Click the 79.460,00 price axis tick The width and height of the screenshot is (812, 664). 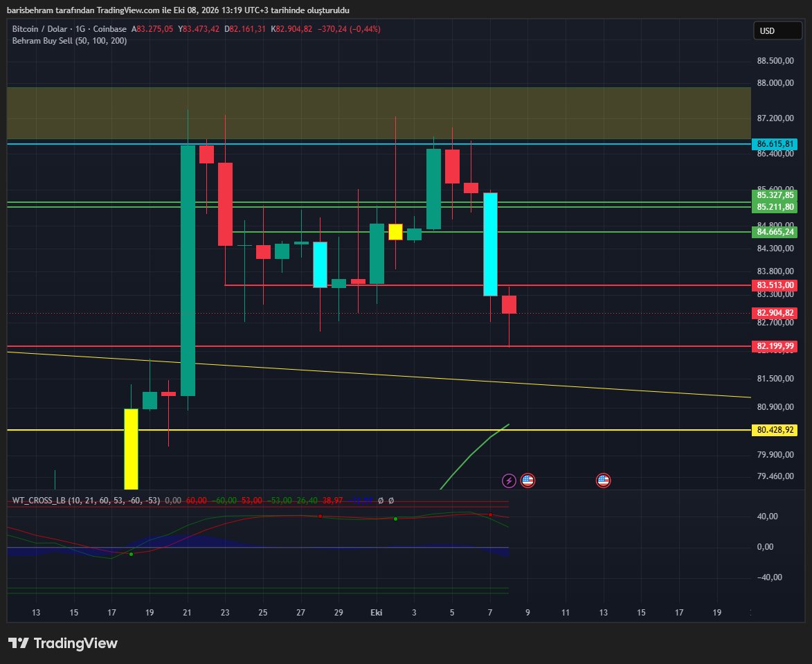click(x=775, y=476)
